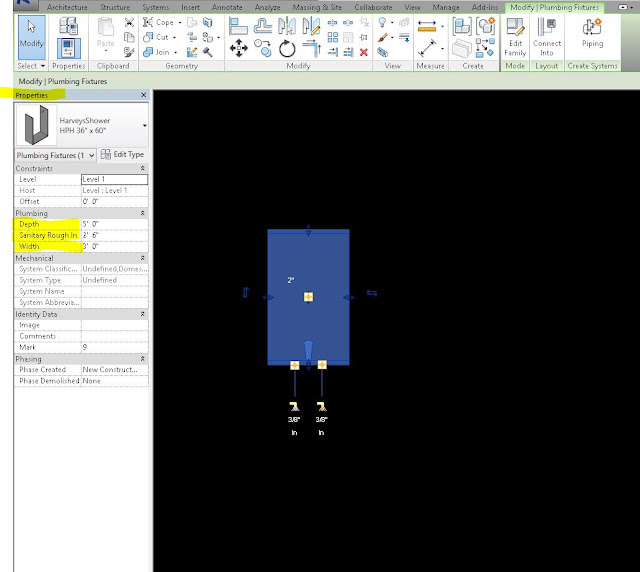Open the Manage tab

(446, 7)
